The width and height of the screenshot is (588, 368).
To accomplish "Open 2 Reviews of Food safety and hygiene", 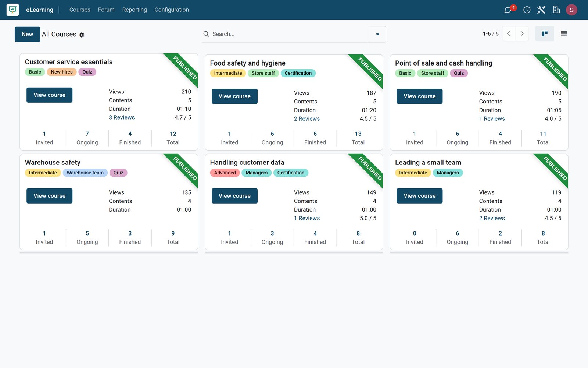I will coord(307,118).
